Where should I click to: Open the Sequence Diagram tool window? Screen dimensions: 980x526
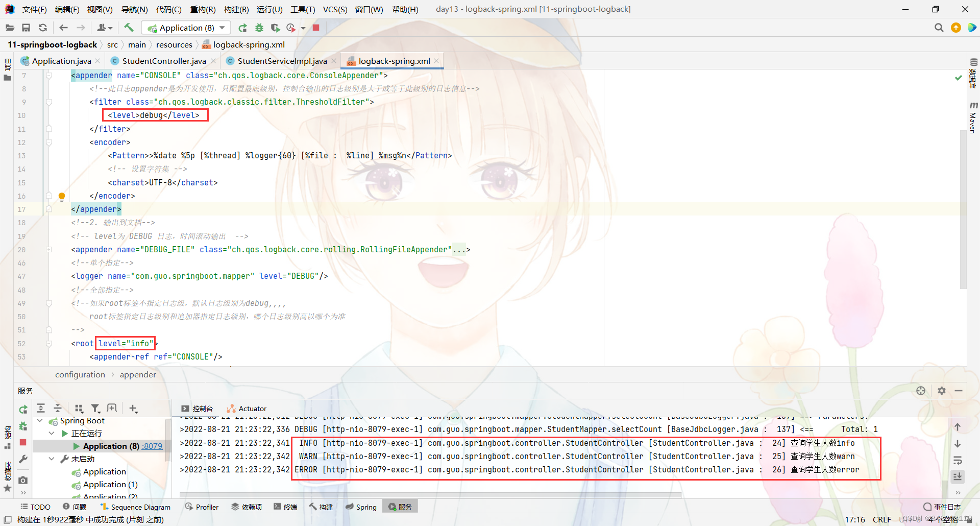[x=135, y=507]
